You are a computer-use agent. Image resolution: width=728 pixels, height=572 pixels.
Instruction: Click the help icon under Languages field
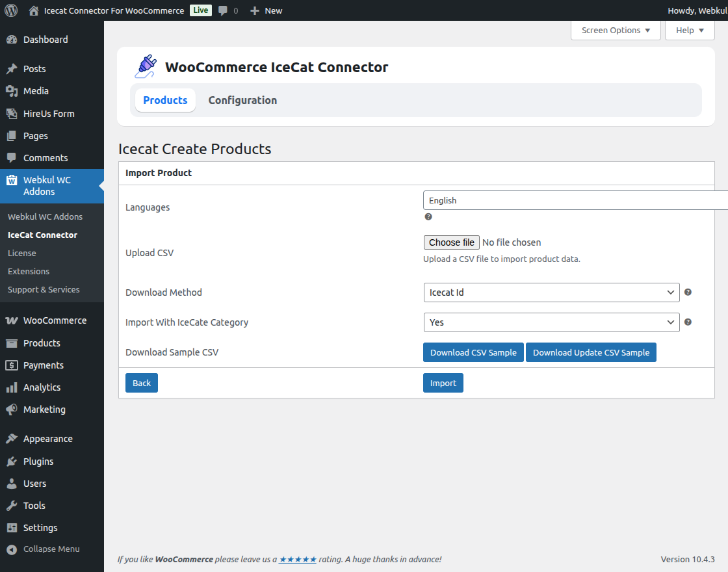428,216
